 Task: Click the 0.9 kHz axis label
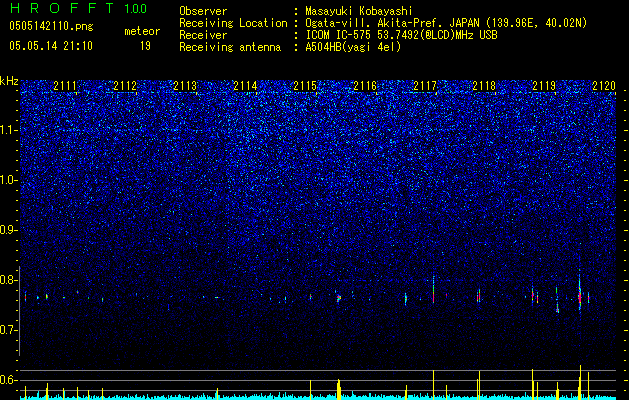pyautogui.click(x=9, y=230)
